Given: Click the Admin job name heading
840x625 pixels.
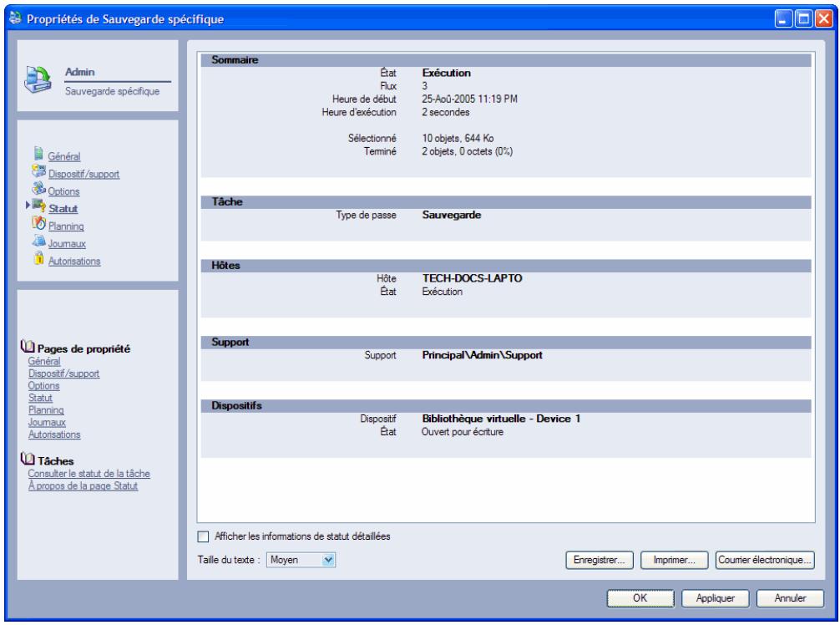Looking at the screenshot, I should coord(80,72).
